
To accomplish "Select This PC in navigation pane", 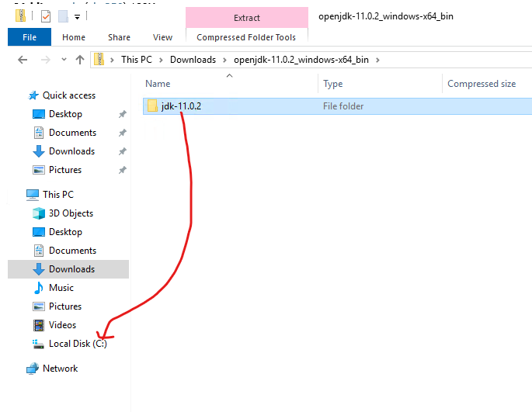I will coord(58,195).
